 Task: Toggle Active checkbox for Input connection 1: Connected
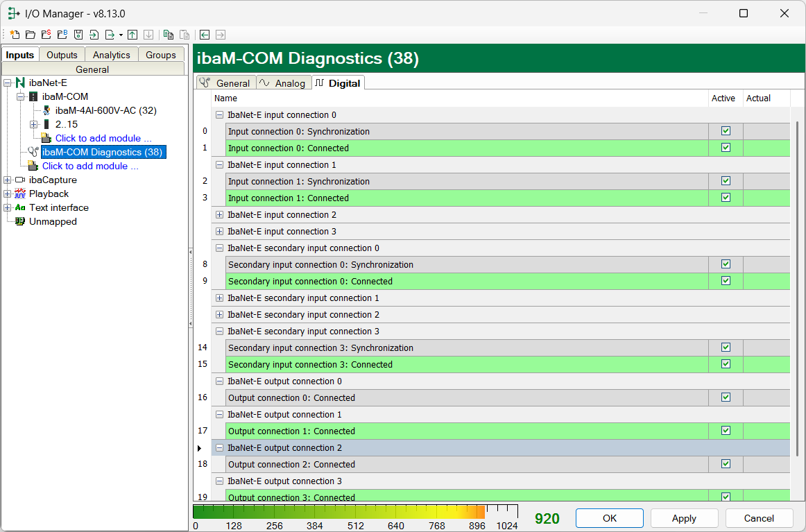(726, 198)
